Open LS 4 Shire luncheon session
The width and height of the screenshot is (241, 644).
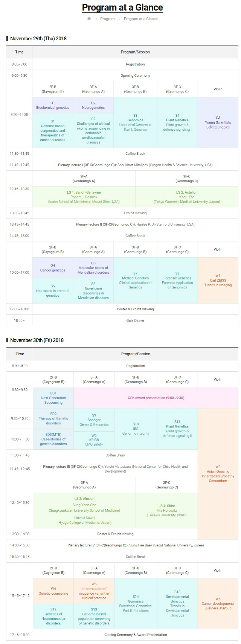click(x=167, y=510)
